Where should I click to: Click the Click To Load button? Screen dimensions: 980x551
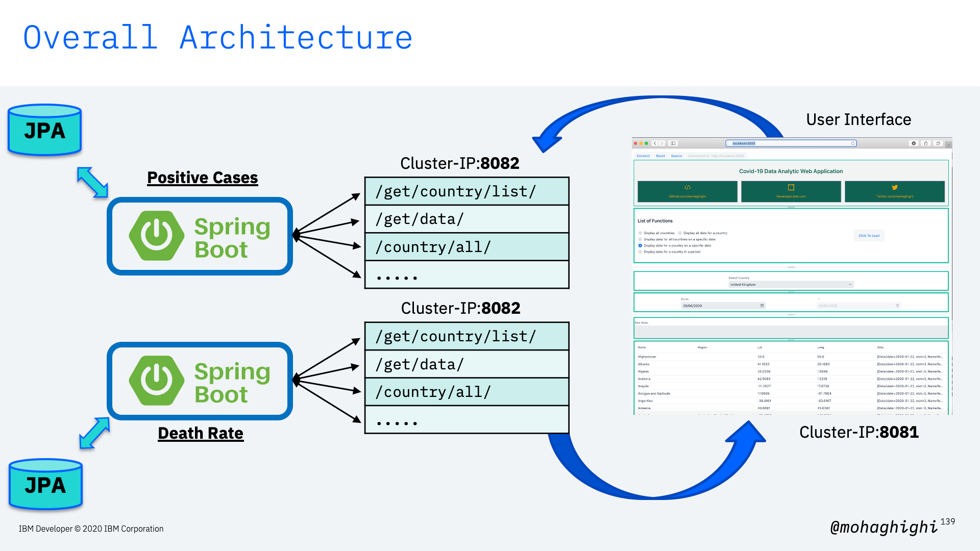(869, 236)
